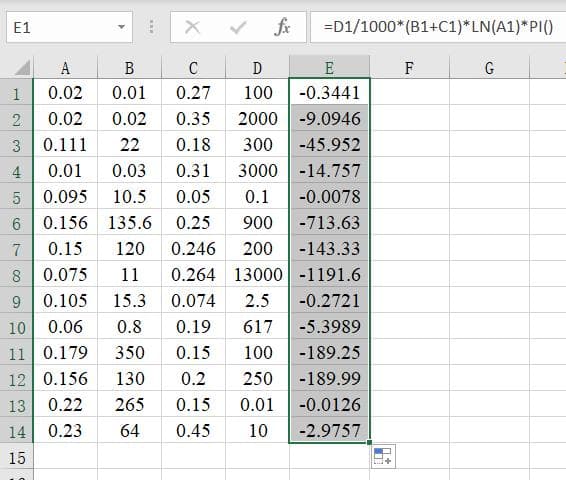Select column A header
Screen dimensions: 566x480
[x=65, y=67]
